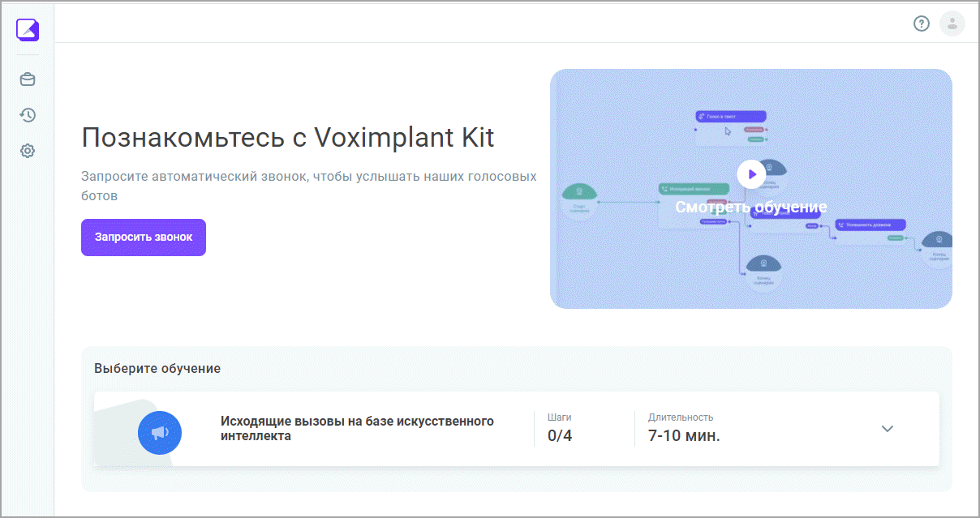Click the Запросить звонок button
Viewport: 980px width, 518px height.
pos(144,238)
